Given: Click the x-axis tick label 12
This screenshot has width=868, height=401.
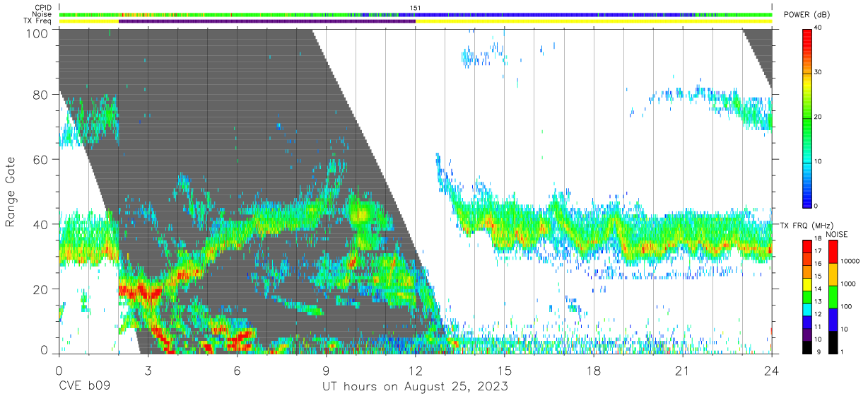Looking at the screenshot, I should [415, 371].
